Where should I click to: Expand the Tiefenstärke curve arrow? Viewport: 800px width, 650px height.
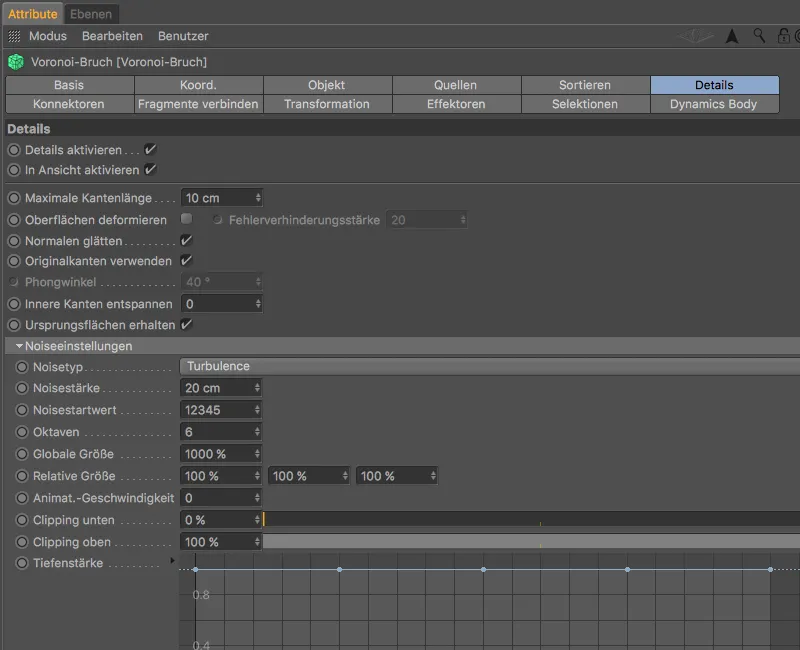tap(172, 561)
